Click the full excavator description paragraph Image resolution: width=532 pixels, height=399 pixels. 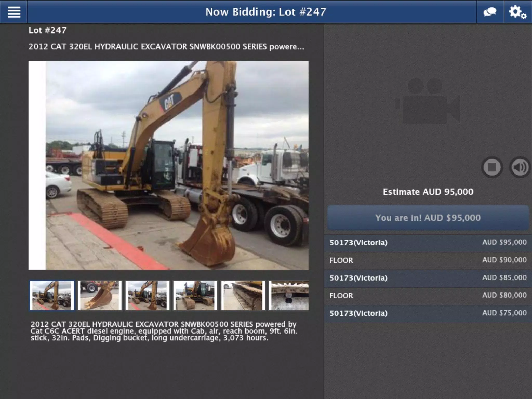(x=164, y=331)
